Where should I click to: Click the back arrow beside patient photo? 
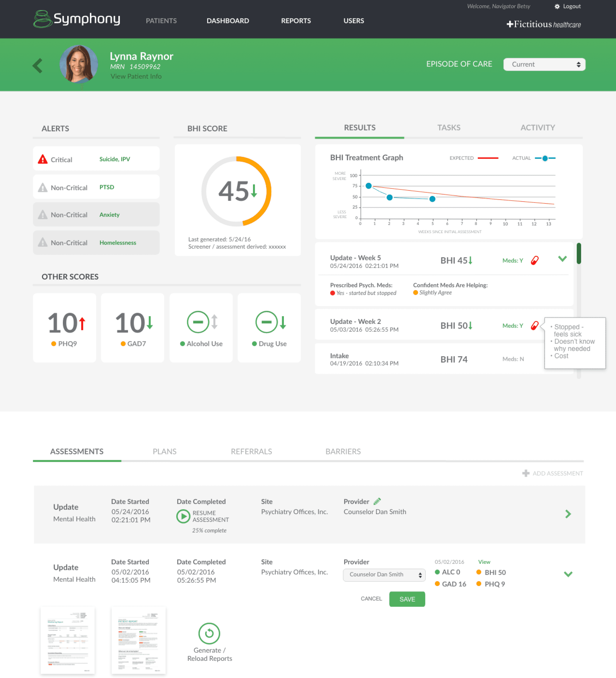coord(38,66)
